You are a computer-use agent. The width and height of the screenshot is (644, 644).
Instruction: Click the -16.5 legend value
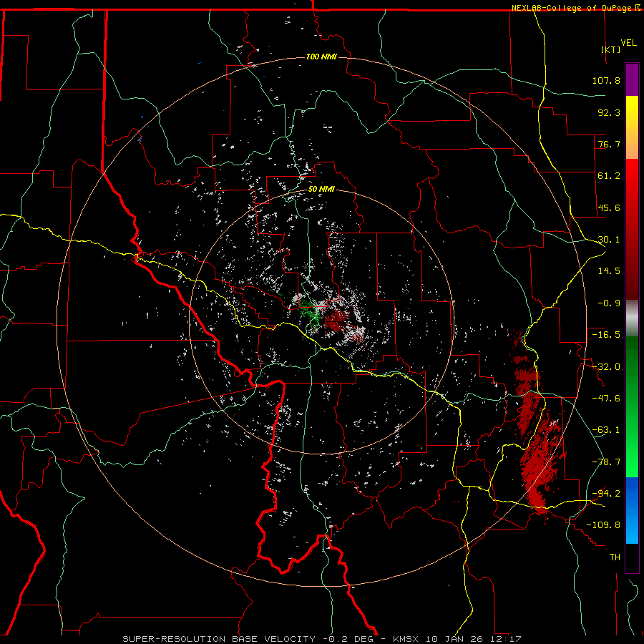606,335
